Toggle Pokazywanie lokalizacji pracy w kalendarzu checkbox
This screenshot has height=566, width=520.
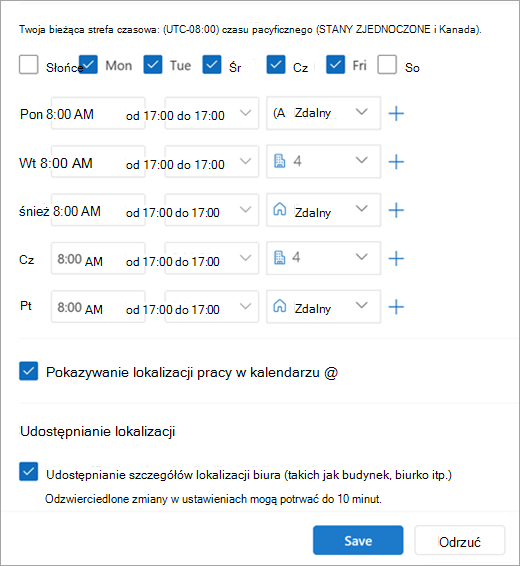(x=29, y=371)
